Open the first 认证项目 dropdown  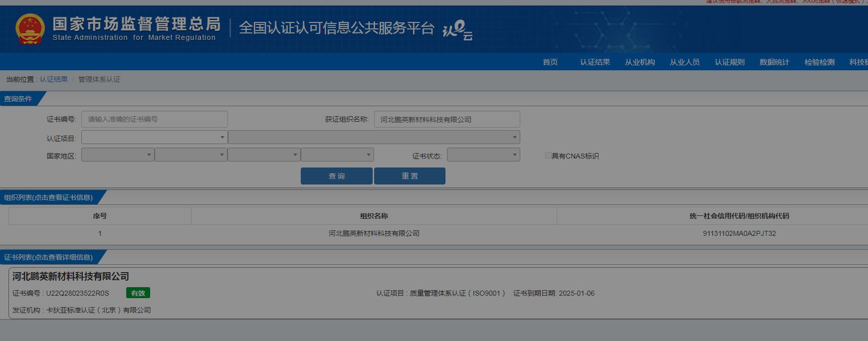(154, 137)
